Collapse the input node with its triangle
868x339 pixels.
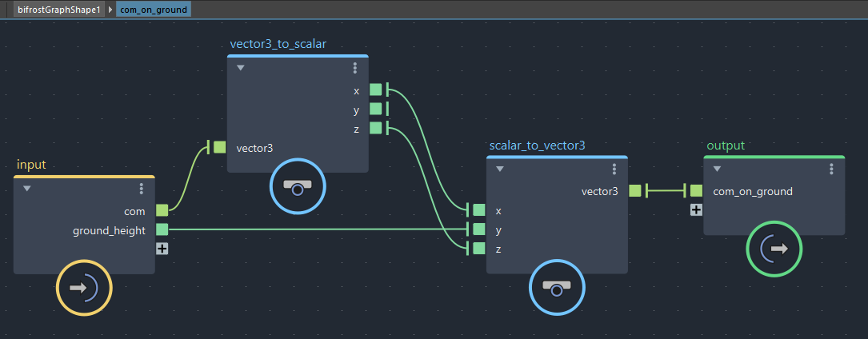(27, 189)
